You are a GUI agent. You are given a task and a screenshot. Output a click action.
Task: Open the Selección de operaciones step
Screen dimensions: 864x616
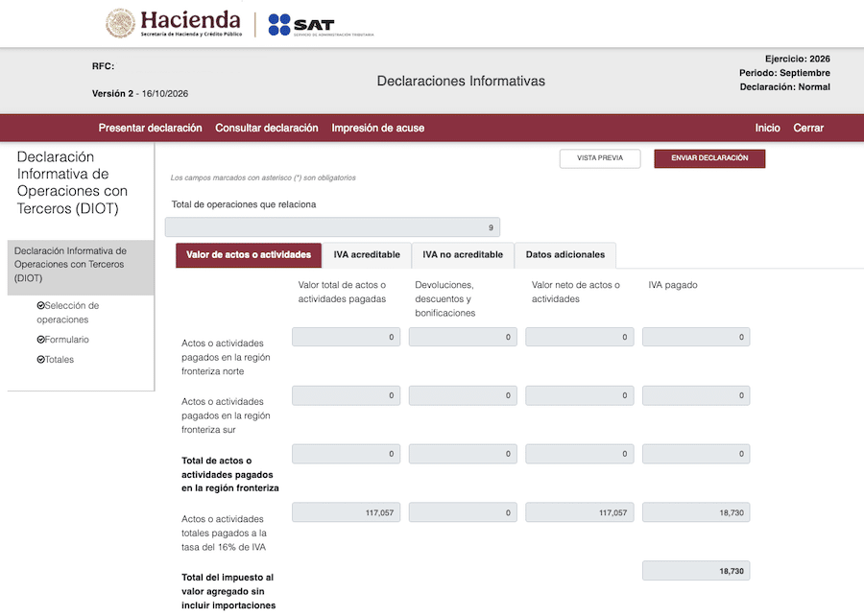(68, 313)
